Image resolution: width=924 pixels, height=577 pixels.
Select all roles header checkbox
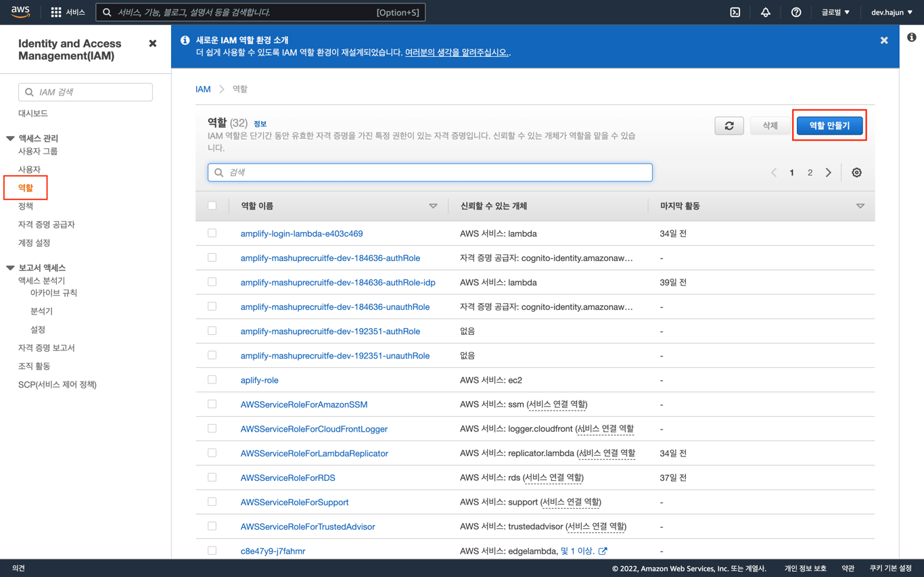click(x=212, y=206)
